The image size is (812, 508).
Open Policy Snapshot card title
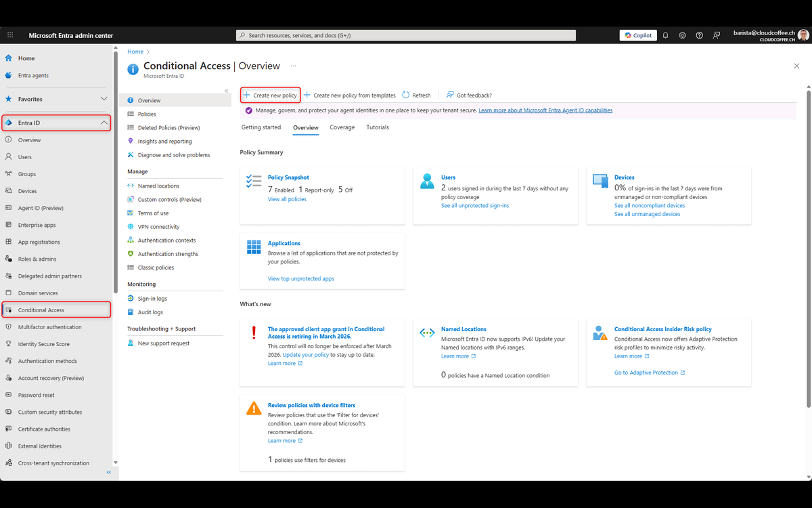click(288, 177)
